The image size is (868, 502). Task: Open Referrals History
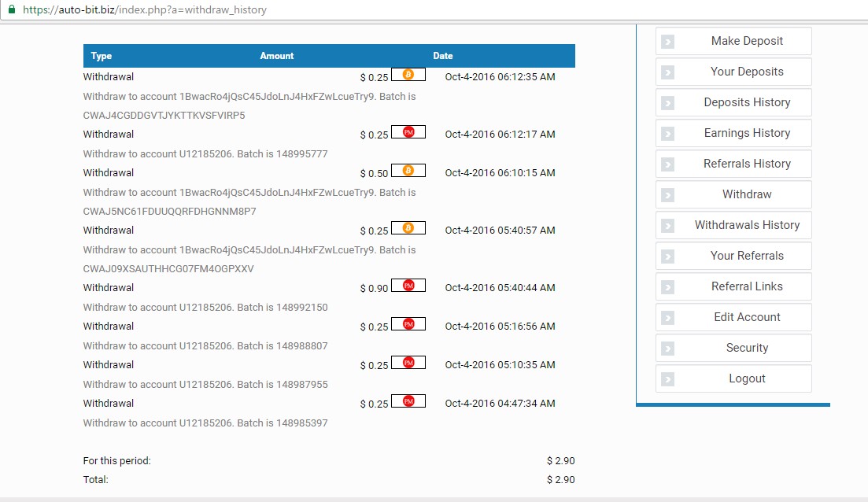point(733,164)
